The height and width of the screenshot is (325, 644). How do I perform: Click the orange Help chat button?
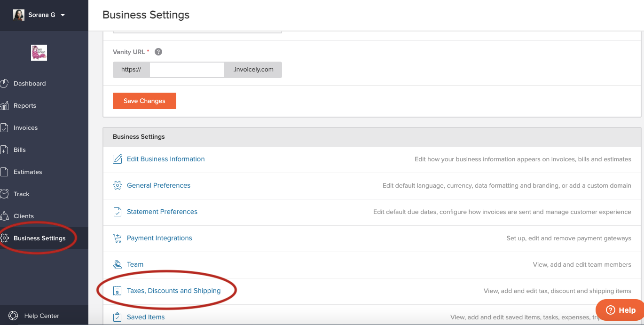point(620,310)
